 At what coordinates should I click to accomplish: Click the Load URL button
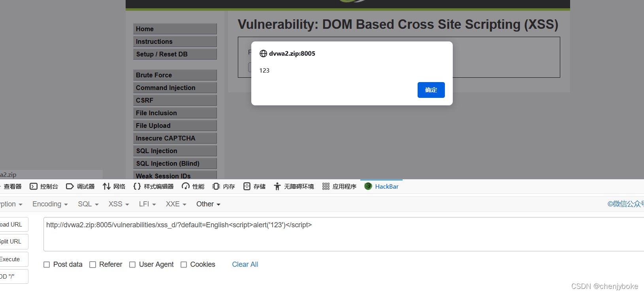[x=14, y=225]
